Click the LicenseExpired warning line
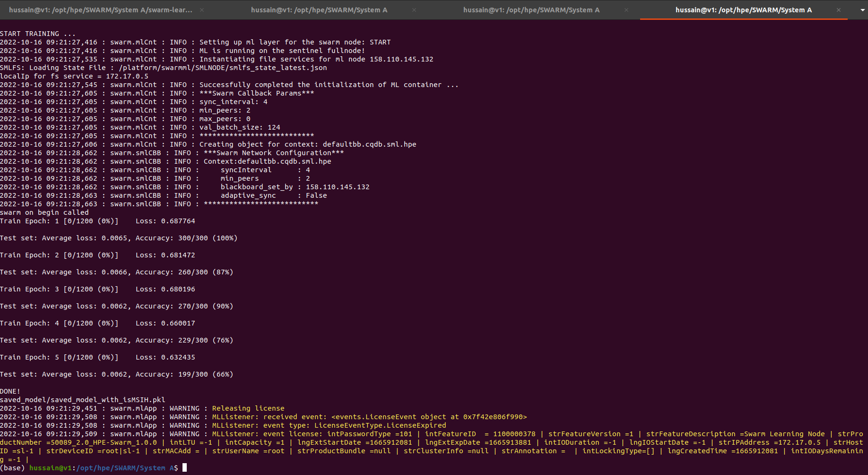Screen dimensions: 868x475 222,425
